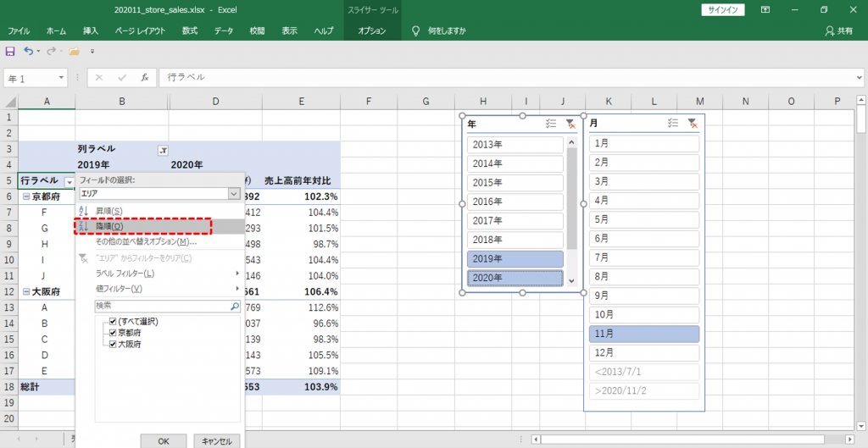Deselect 2019年 in the year slicer
The height and width of the screenshot is (448, 868).
tap(515, 259)
